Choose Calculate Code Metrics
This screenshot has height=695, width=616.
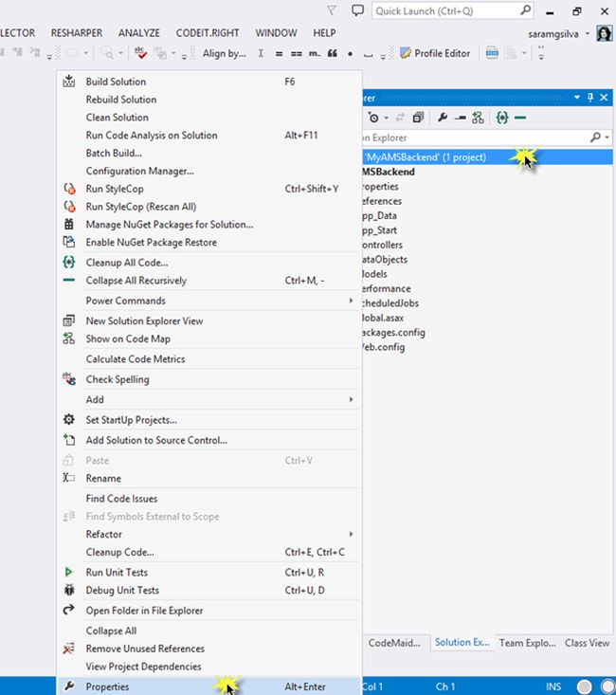click(209, 359)
